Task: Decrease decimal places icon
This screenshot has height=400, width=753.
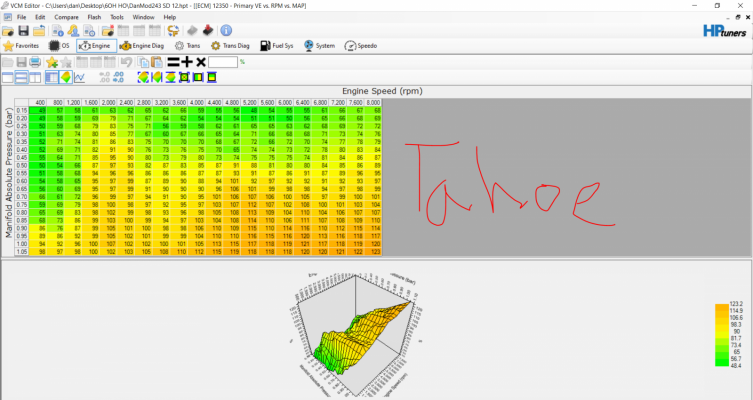Action: pos(105,77)
